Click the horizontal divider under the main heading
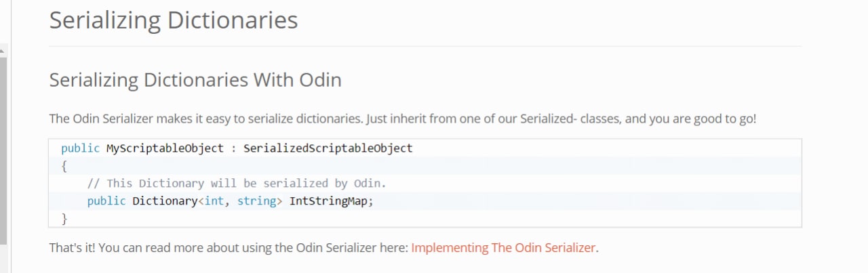The image size is (868, 273). coord(425,46)
